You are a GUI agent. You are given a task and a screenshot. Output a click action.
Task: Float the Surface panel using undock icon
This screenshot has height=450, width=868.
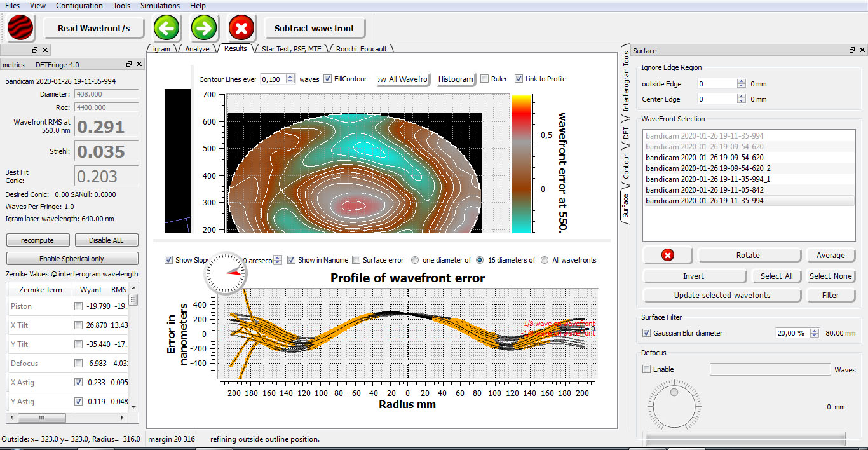(852, 51)
